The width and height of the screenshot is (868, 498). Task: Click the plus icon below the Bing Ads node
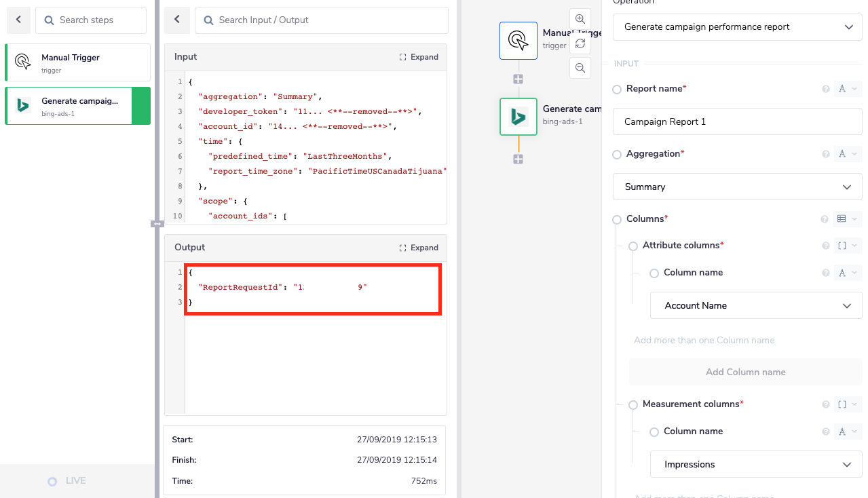[518, 159]
